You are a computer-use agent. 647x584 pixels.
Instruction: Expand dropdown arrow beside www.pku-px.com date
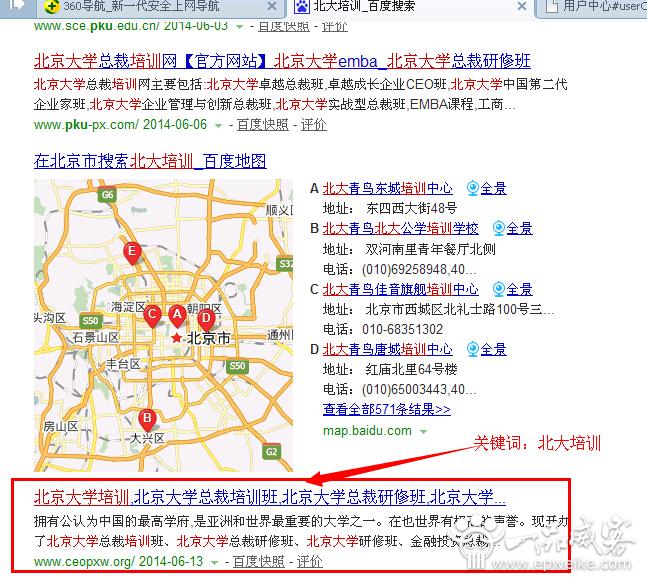tap(218, 125)
